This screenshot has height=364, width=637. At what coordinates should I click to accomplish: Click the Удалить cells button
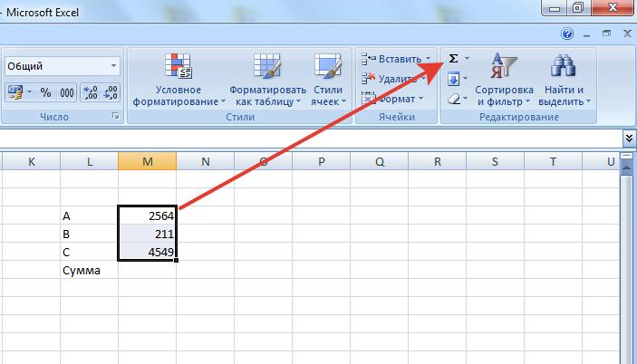(397, 79)
